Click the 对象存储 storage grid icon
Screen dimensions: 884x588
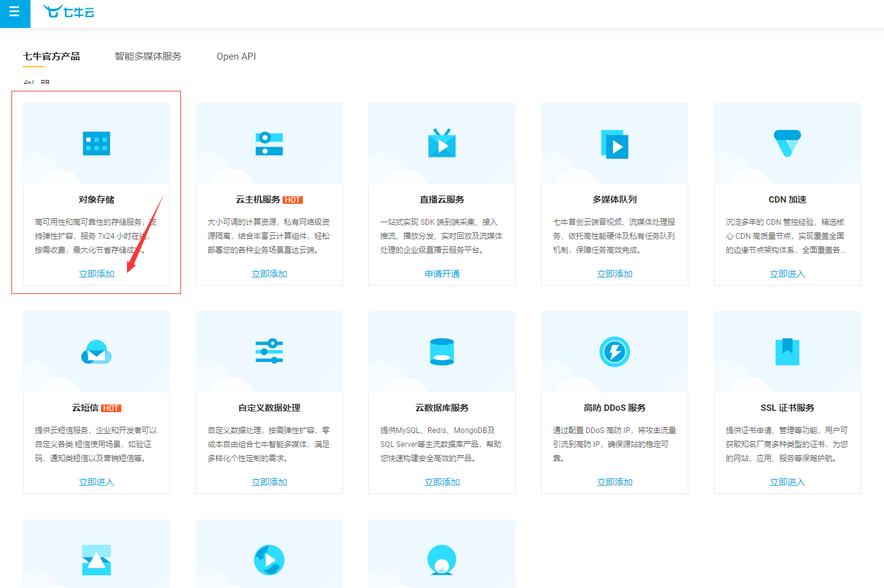pos(97,144)
